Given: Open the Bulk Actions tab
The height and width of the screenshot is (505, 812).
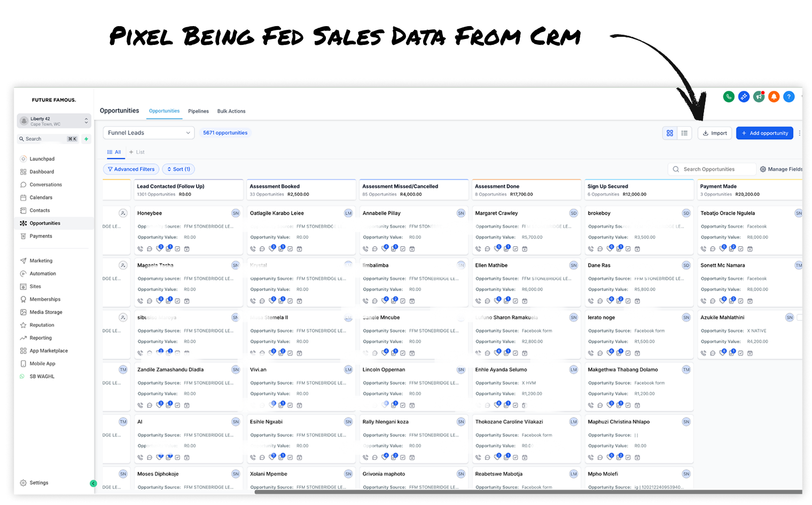Looking at the screenshot, I should 231,111.
